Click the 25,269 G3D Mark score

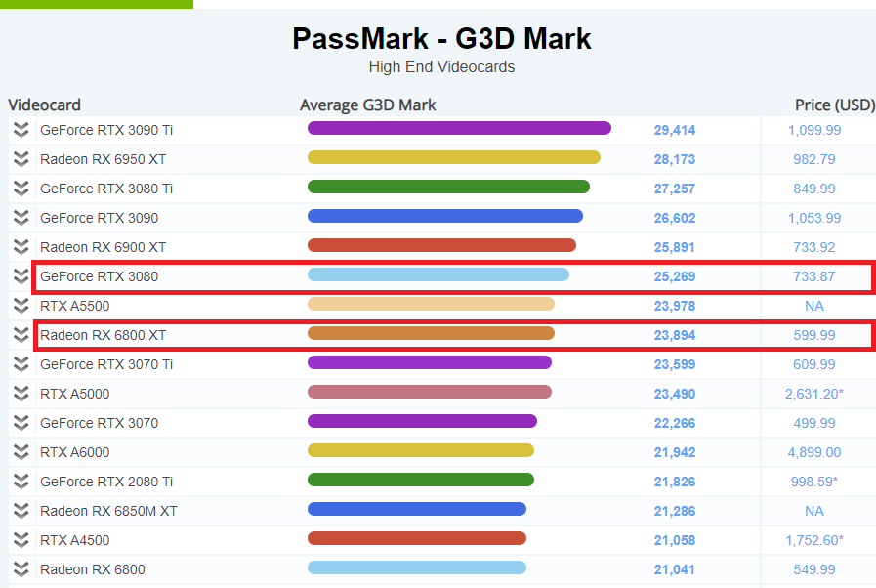[675, 276]
